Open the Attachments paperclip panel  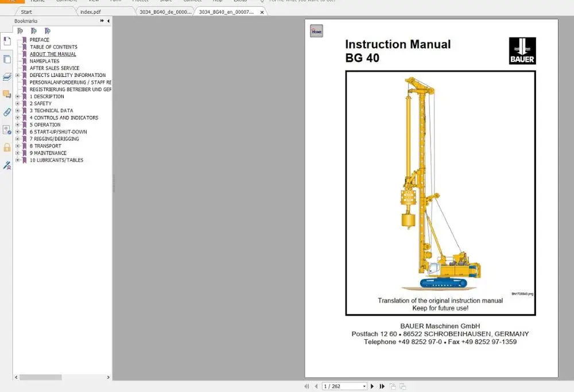[x=7, y=112]
